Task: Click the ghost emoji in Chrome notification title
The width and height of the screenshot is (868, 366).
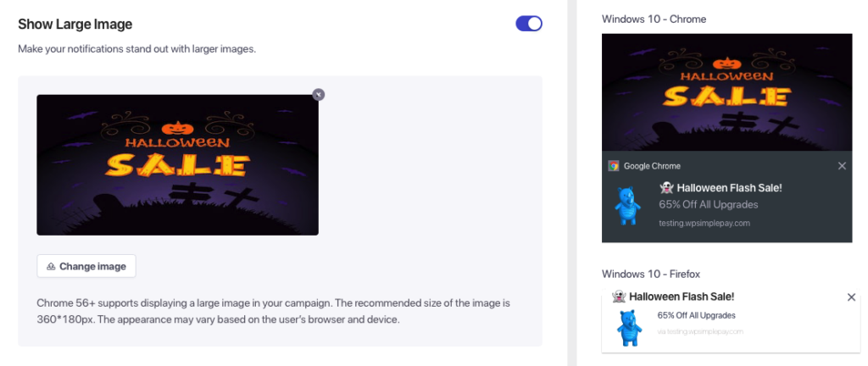Action: tap(665, 187)
